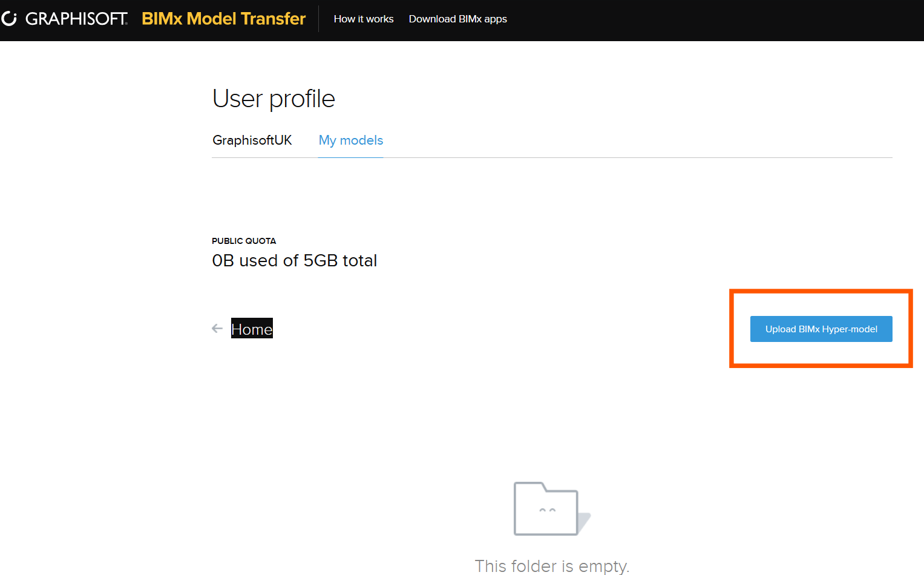The height and width of the screenshot is (575, 924).
Task: Click the sleepy face on the folder
Action: coord(548,510)
